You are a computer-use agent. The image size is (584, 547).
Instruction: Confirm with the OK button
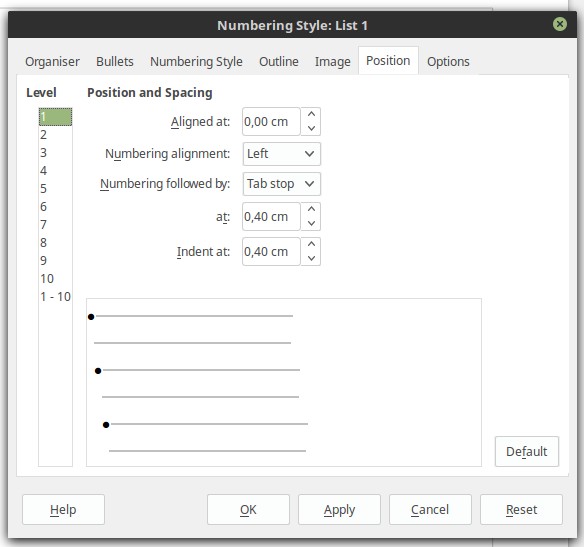pyautogui.click(x=248, y=509)
